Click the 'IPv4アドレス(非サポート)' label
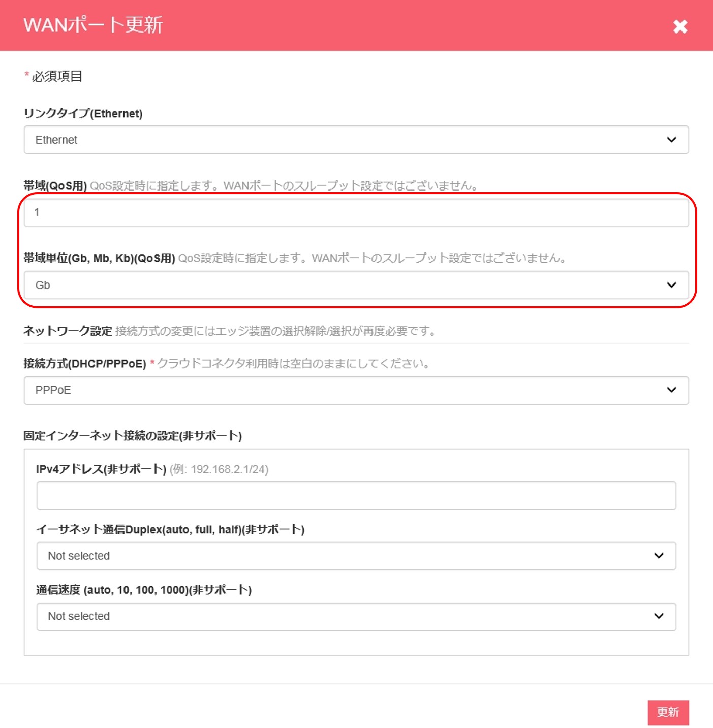 pyautogui.click(x=101, y=469)
